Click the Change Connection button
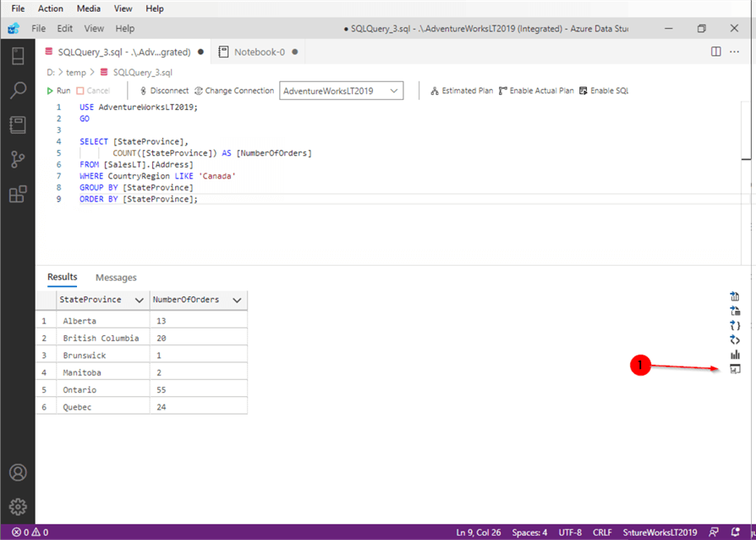The height and width of the screenshot is (540, 756). click(234, 91)
